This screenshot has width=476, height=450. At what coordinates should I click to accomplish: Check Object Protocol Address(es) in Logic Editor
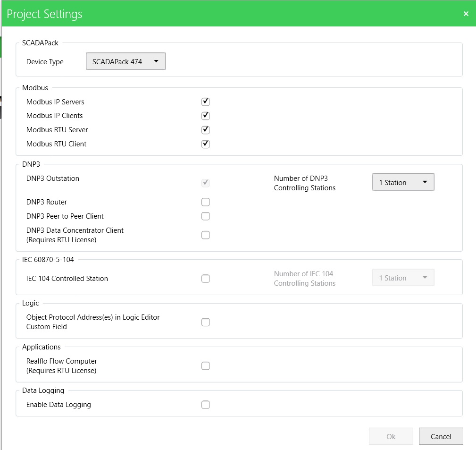206,322
